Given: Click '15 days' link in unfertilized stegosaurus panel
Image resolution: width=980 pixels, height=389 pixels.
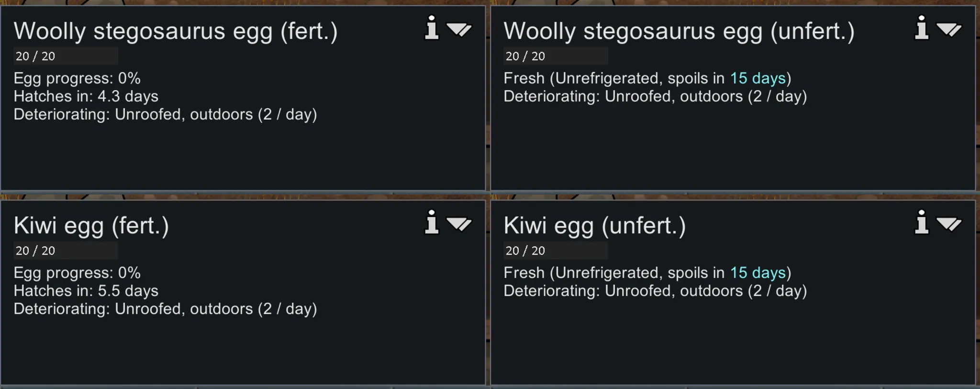Looking at the screenshot, I should (x=758, y=78).
